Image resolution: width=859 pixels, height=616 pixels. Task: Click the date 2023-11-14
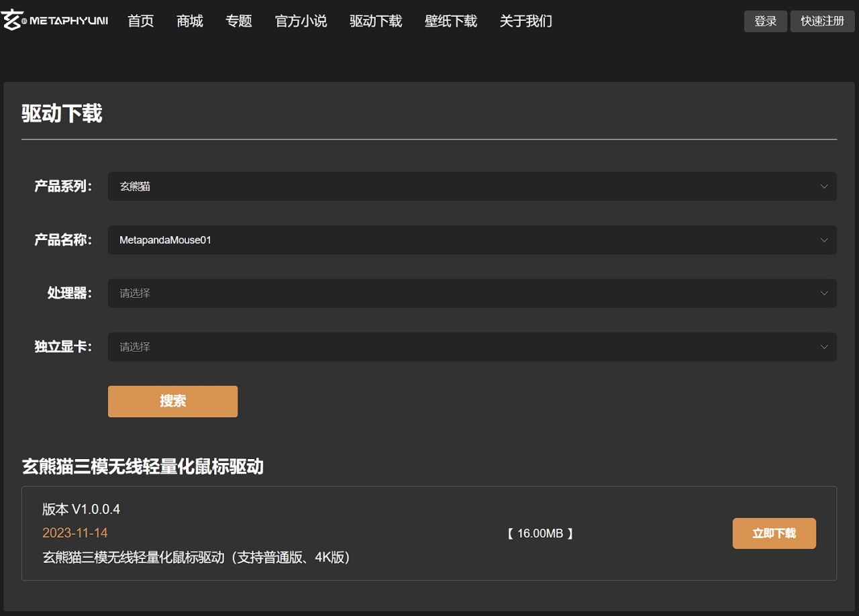pos(75,533)
